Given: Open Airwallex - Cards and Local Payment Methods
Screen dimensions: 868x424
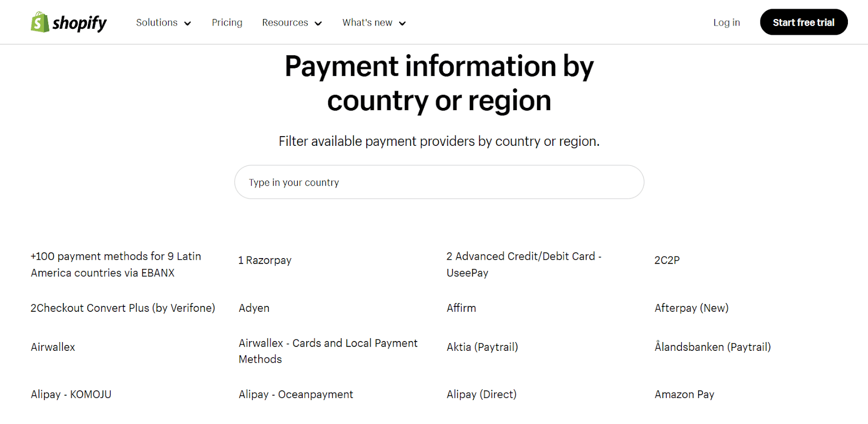Looking at the screenshot, I should coord(328,351).
